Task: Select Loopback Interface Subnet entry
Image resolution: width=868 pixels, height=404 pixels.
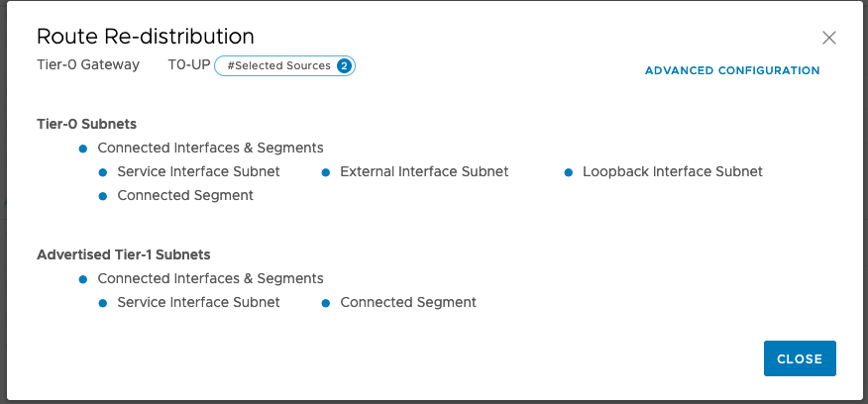Action: (672, 172)
